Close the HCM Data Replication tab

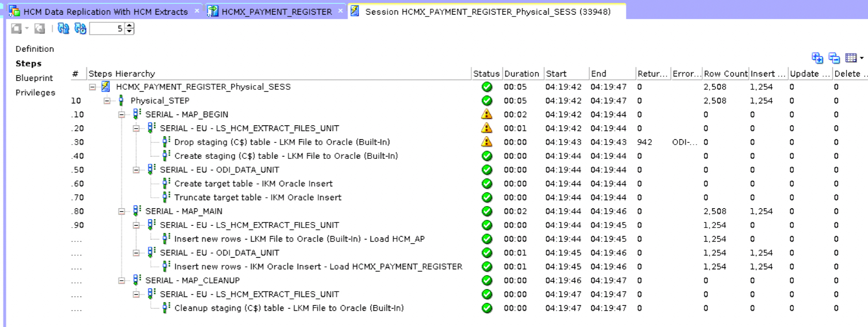197,11
